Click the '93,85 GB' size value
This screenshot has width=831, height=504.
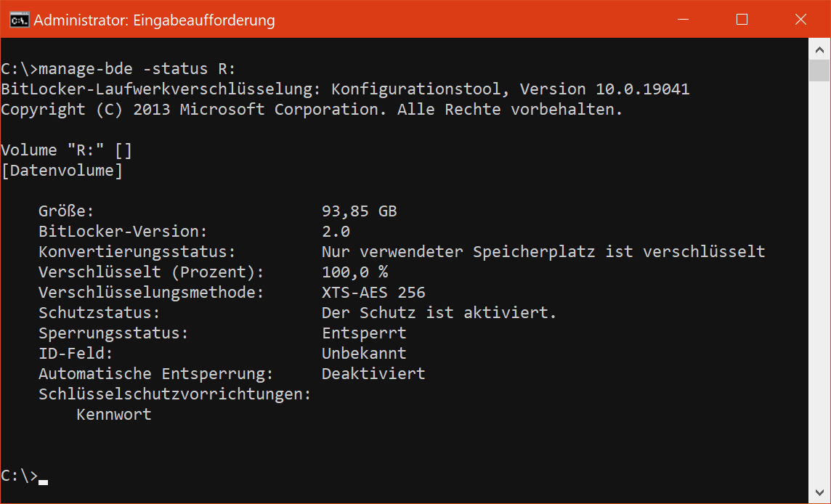(360, 211)
